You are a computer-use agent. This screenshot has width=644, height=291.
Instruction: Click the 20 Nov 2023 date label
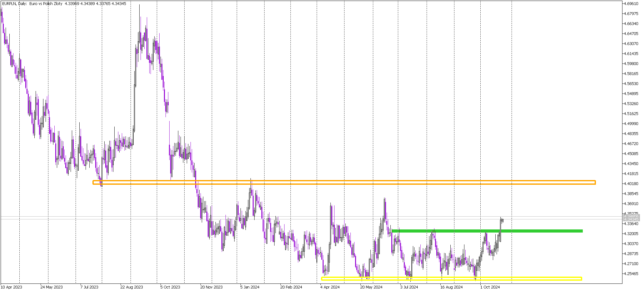pos(211,287)
